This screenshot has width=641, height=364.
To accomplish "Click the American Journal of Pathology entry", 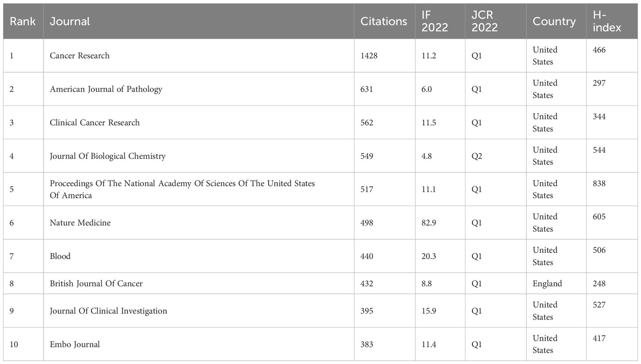I will 106,89.
